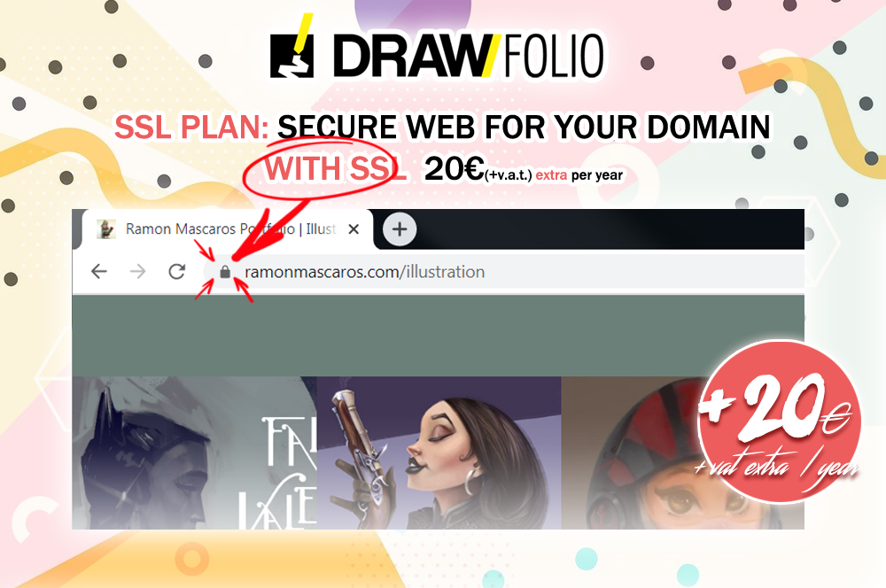Reload the page with the refresh icon
The width and height of the screenshot is (886, 588).
point(177,272)
